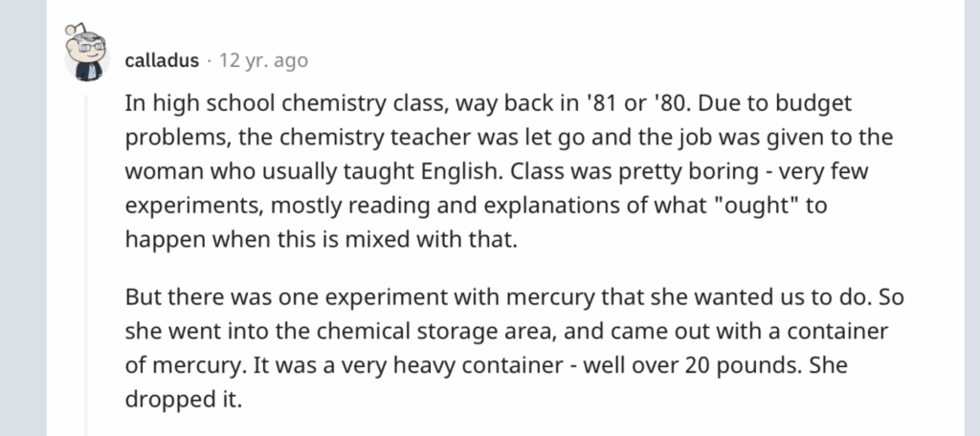
Task: Click calladus's Snoo avatar icon
Action: [x=87, y=54]
